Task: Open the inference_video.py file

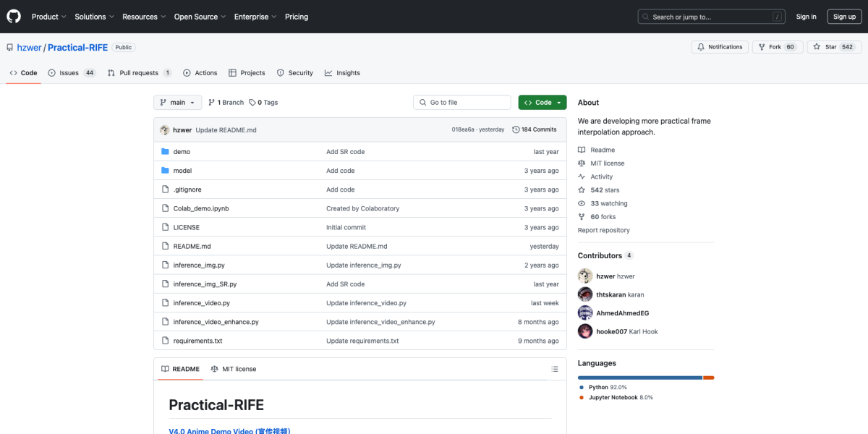Action: [x=201, y=303]
